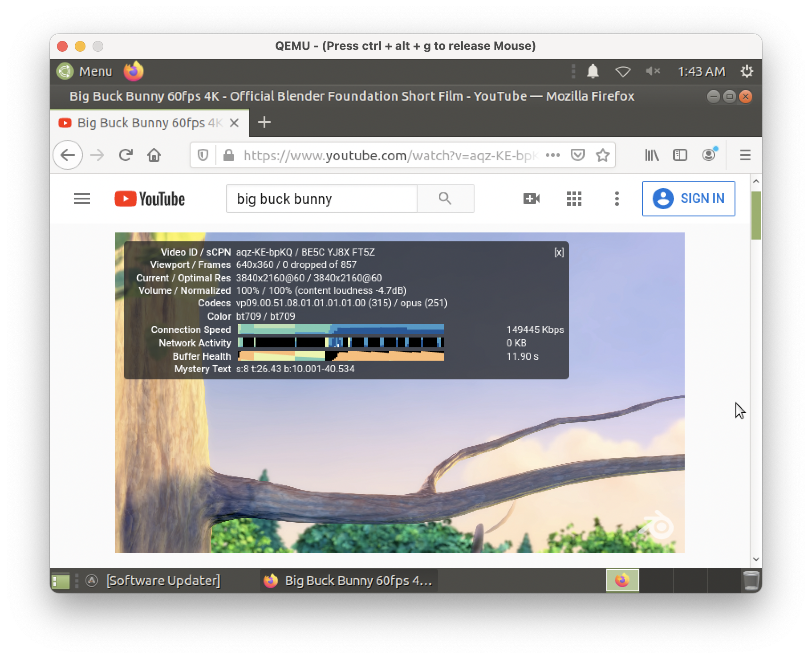The width and height of the screenshot is (812, 659).
Task: Save page to Pocket
Action: tap(578, 155)
